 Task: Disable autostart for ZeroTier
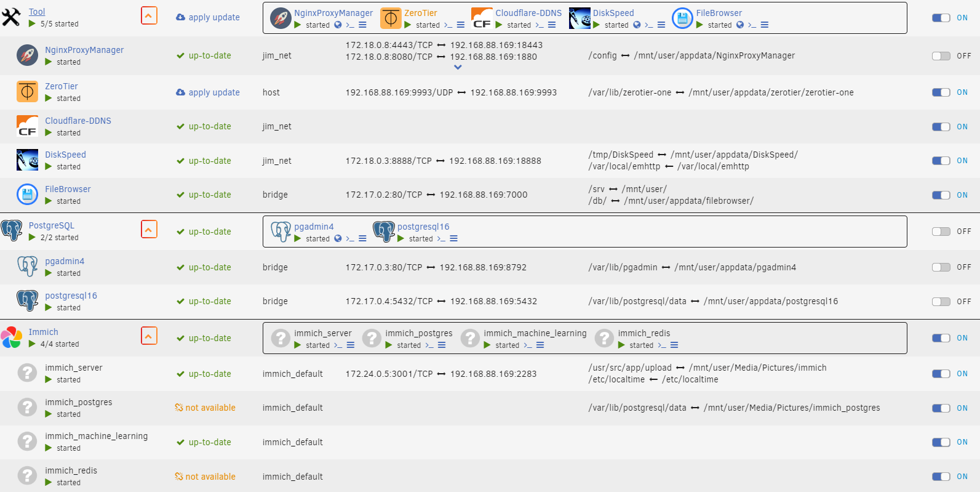[941, 92]
